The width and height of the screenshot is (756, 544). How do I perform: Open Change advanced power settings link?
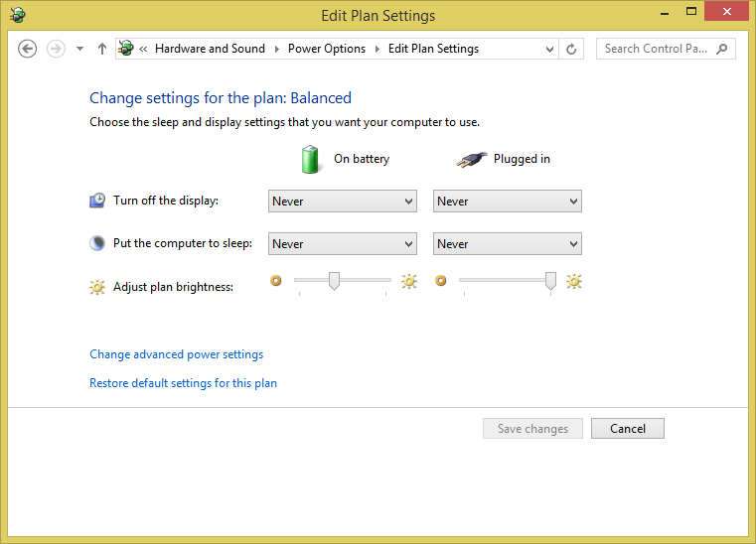point(177,354)
